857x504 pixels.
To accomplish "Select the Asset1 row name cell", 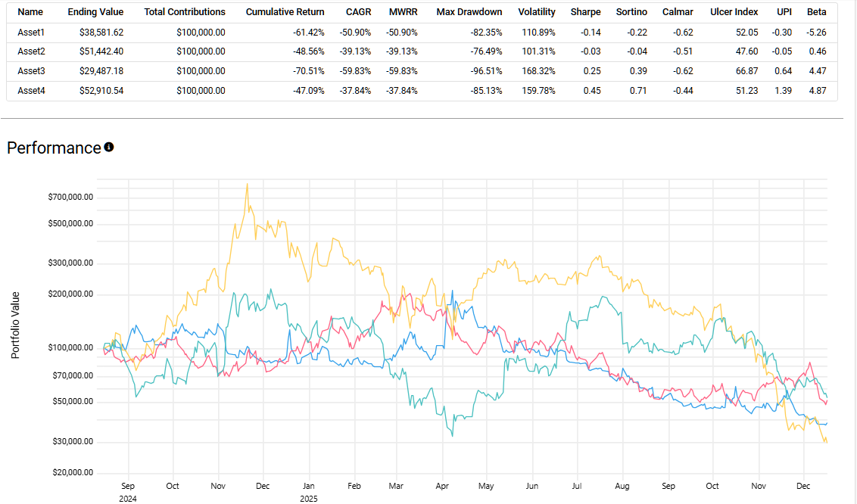I will [32, 32].
